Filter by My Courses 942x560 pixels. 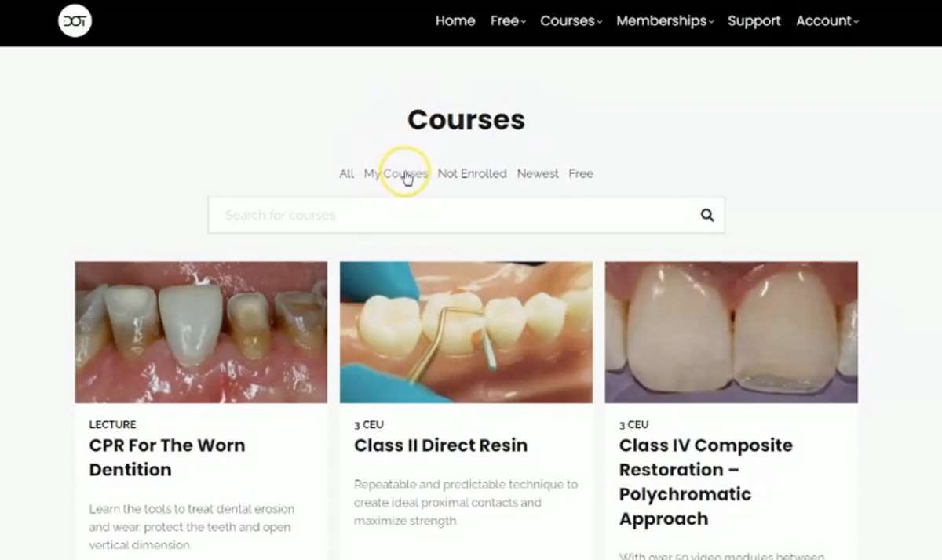[396, 173]
